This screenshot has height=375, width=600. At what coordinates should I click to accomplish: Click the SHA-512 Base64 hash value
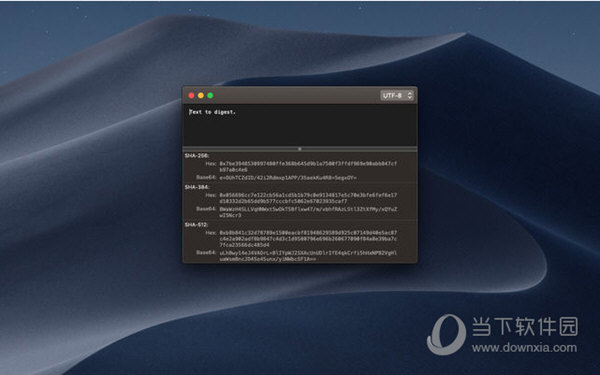pyautogui.click(x=308, y=256)
